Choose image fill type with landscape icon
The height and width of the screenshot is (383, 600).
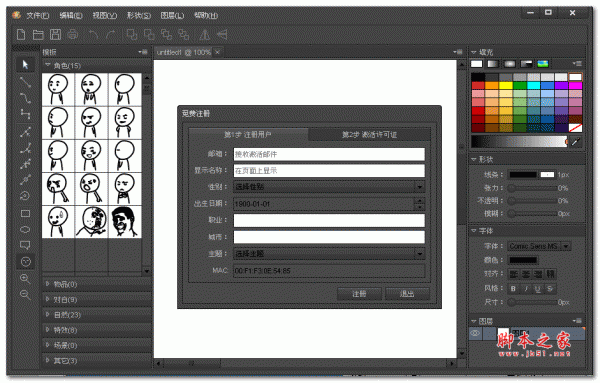click(543, 64)
